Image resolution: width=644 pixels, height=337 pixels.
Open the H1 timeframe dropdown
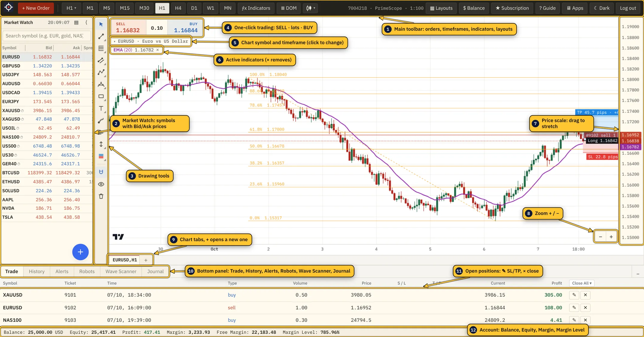(x=71, y=8)
